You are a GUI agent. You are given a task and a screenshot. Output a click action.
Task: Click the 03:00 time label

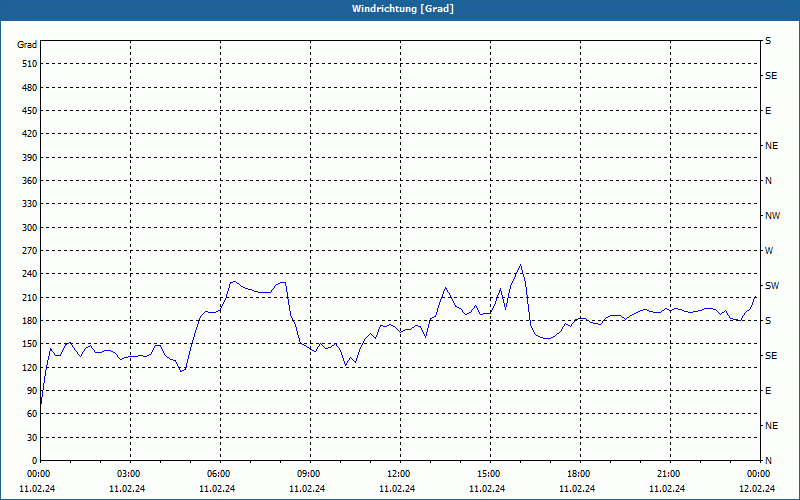coord(129,474)
